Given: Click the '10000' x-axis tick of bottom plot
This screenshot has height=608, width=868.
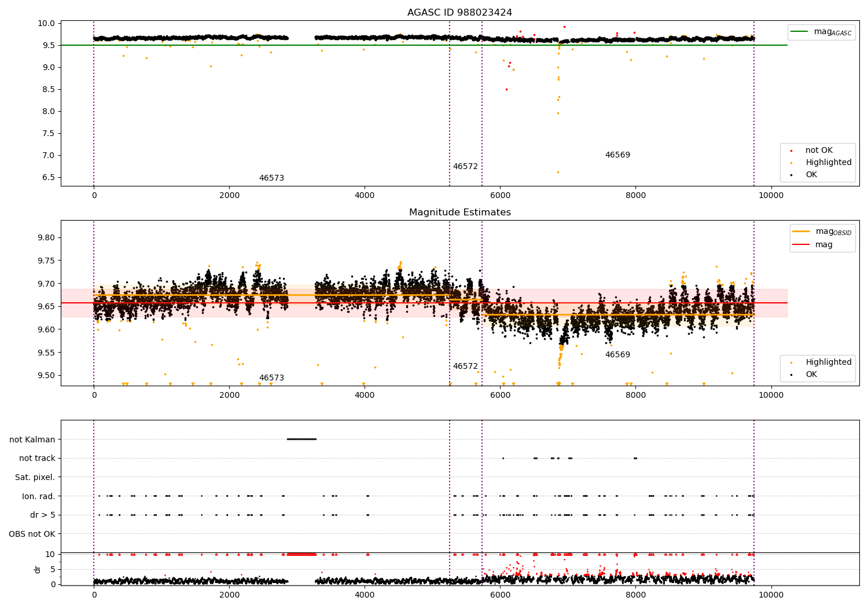Looking at the screenshot, I should tap(771, 595).
